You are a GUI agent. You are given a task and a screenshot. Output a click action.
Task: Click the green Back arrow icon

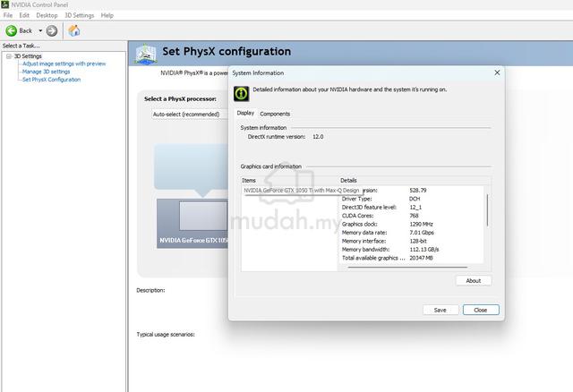(12, 30)
